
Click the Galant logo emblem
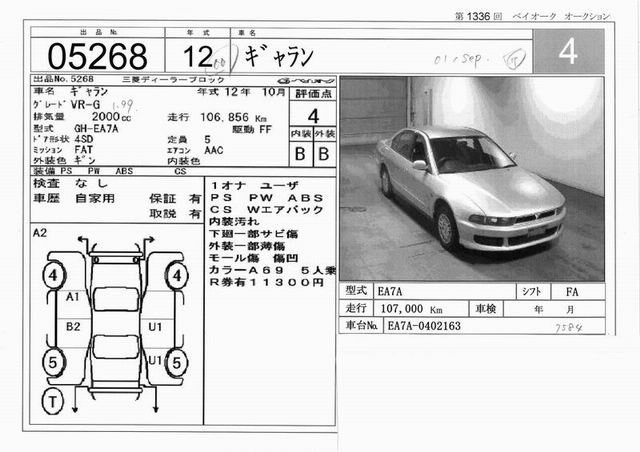(306, 80)
